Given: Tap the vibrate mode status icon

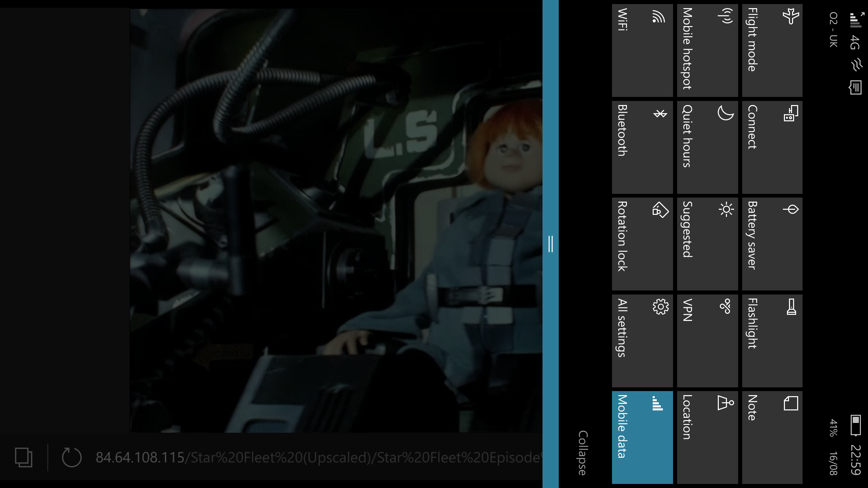Looking at the screenshot, I should pyautogui.click(x=856, y=64).
